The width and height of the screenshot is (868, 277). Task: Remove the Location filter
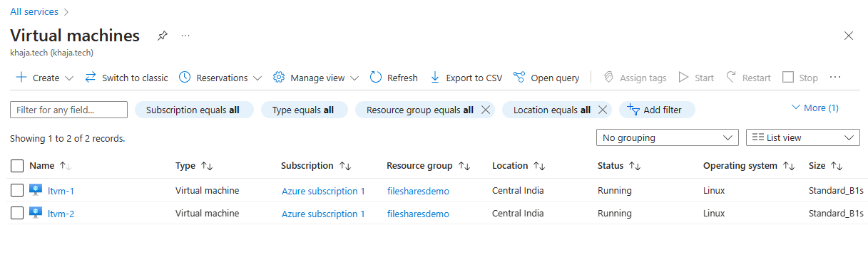(603, 110)
